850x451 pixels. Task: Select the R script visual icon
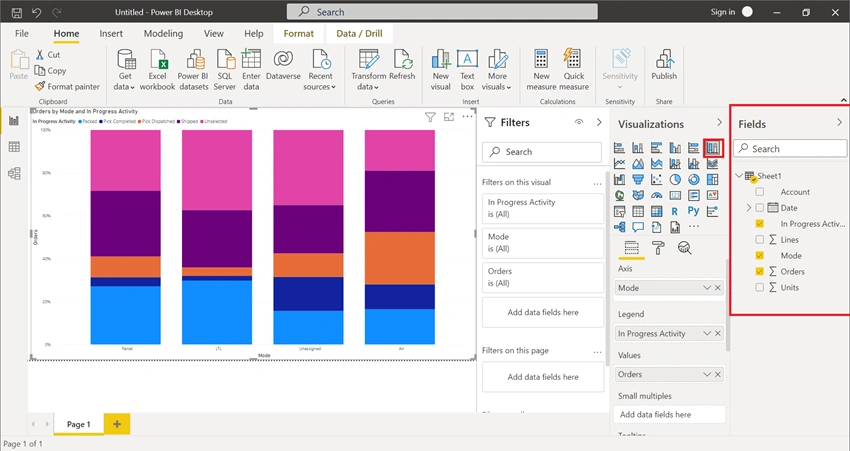[x=675, y=211]
